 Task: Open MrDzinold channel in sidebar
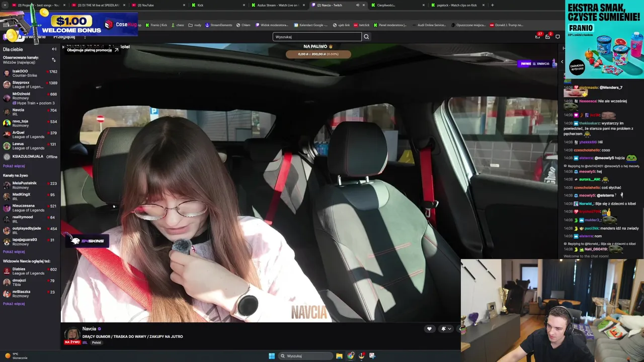30,98
